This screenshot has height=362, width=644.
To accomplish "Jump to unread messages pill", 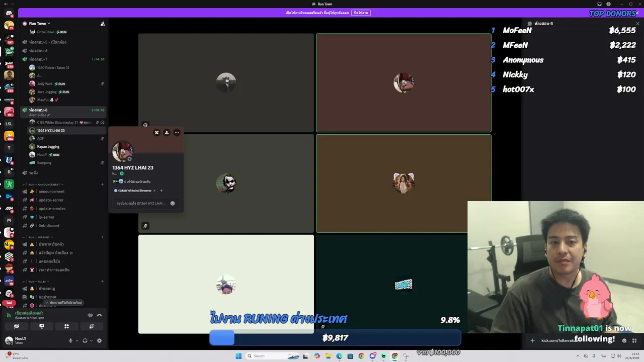I will pos(63,303).
